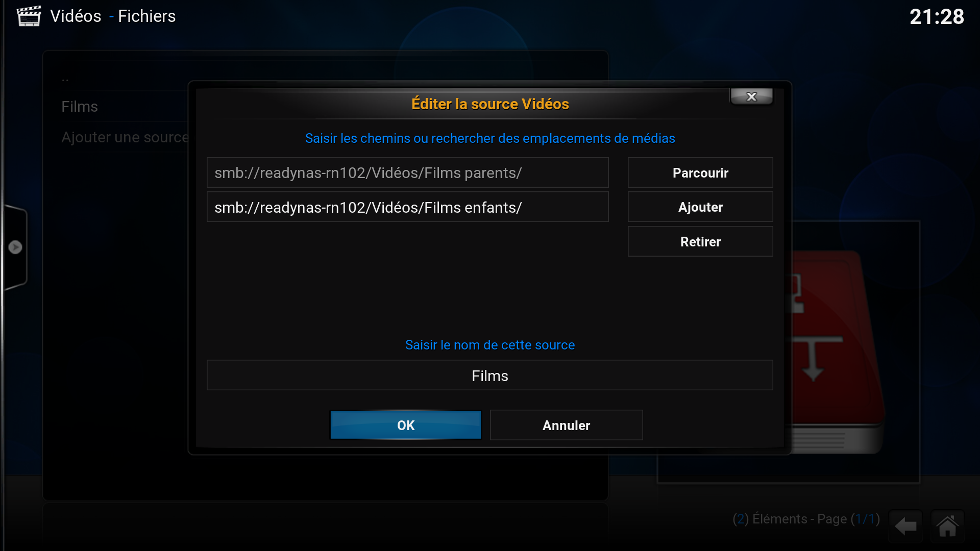
Task: Click the Éditer la source Vidéos title
Action: 490,104
